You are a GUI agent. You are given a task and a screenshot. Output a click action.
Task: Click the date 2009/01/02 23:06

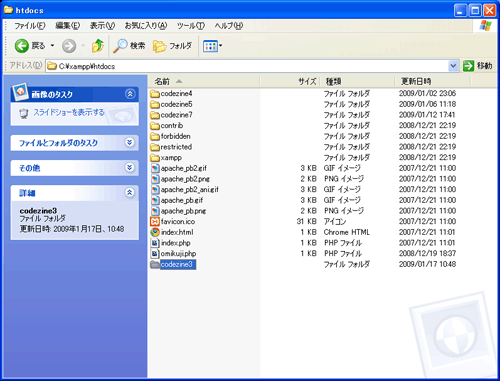[x=427, y=94]
